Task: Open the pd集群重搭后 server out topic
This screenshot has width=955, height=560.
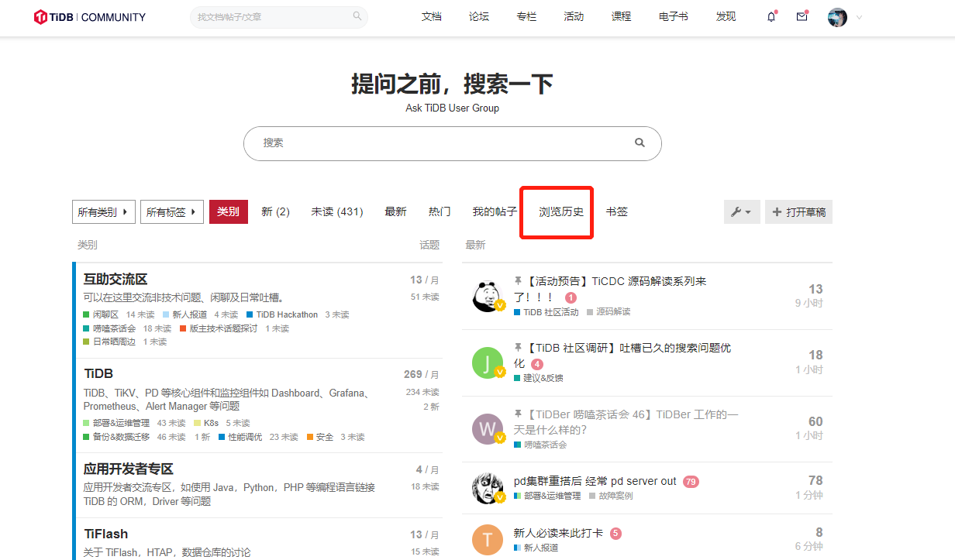Action: coord(595,481)
